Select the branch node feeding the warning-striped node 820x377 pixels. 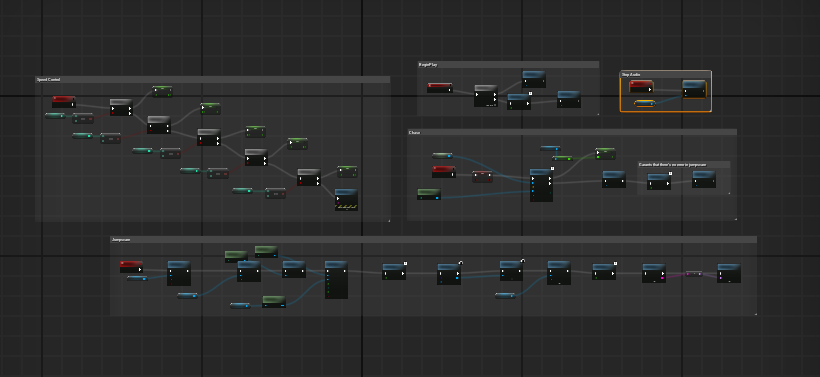309,177
